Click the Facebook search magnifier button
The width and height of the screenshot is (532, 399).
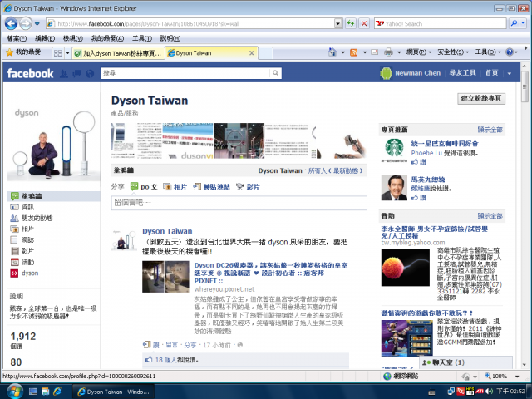[275, 73]
